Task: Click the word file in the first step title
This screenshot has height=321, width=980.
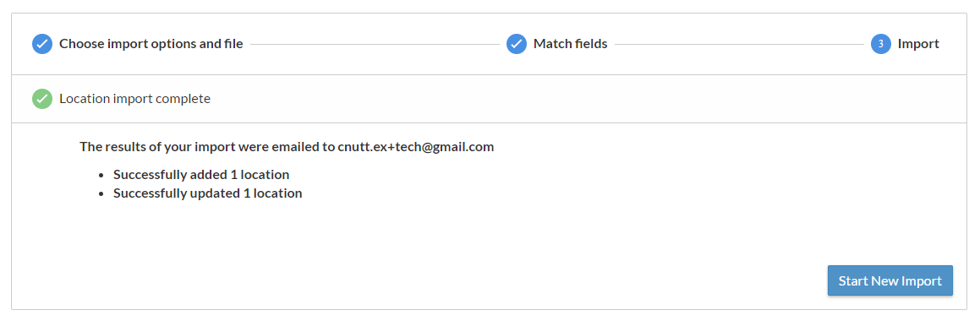Action: pos(233,44)
